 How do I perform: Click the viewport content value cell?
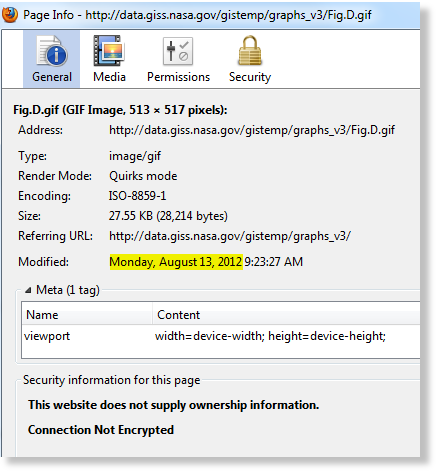pyautogui.click(x=270, y=336)
